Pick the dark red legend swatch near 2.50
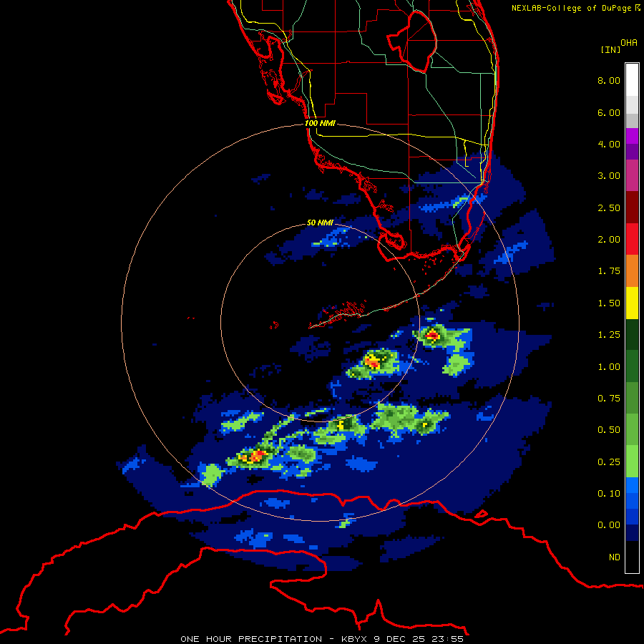This screenshot has width=644, height=644. coord(632,208)
